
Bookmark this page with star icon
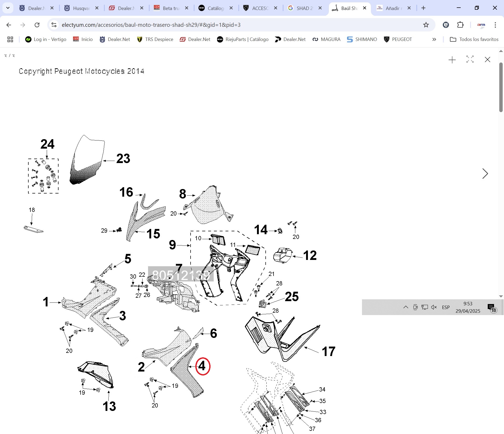[426, 25]
